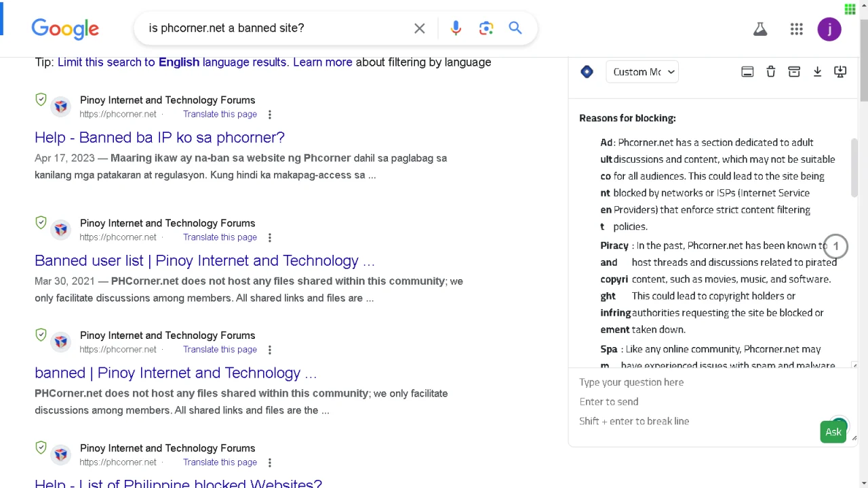Open the Google account avatar menu
This screenshot has height=488, width=868.
point(829,29)
